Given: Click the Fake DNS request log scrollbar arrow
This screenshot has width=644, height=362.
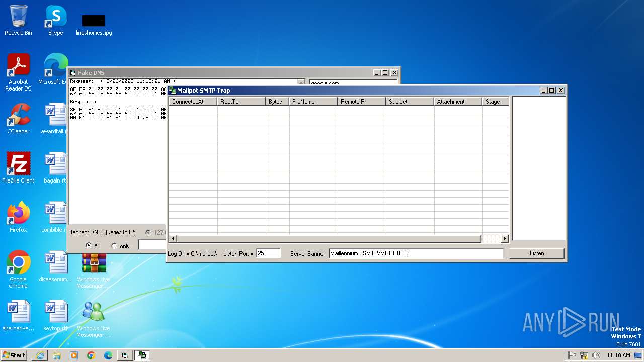Looking at the screenshot, I should pos(301,82).
